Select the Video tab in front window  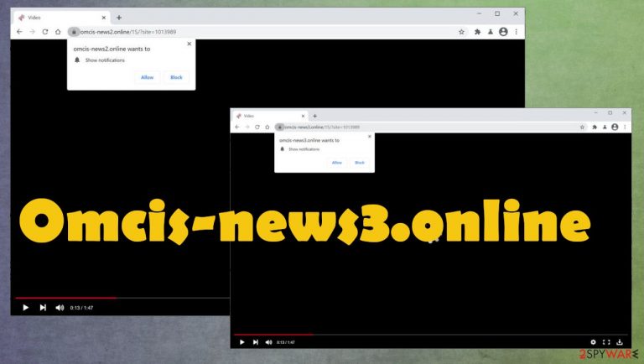(269, 116)
